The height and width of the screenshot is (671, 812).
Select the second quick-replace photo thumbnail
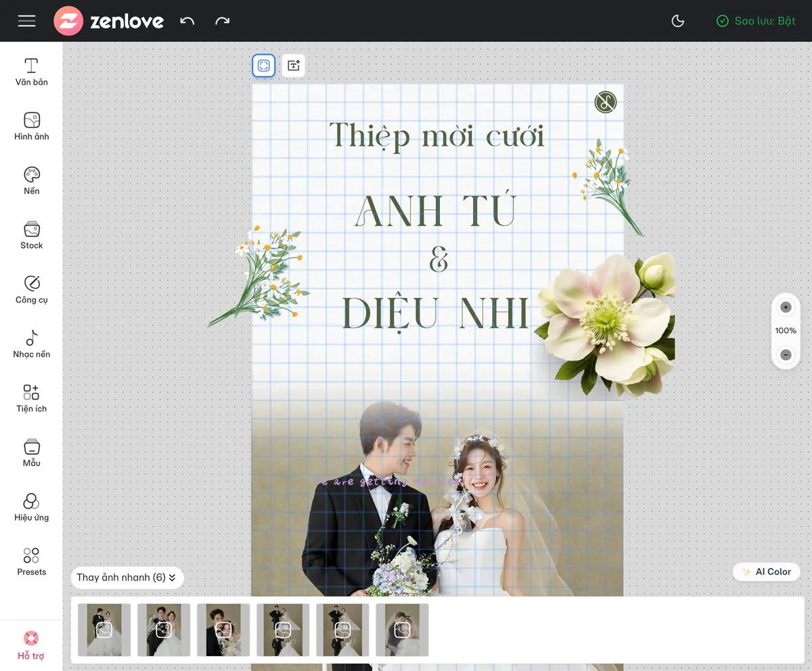[164, 630]
